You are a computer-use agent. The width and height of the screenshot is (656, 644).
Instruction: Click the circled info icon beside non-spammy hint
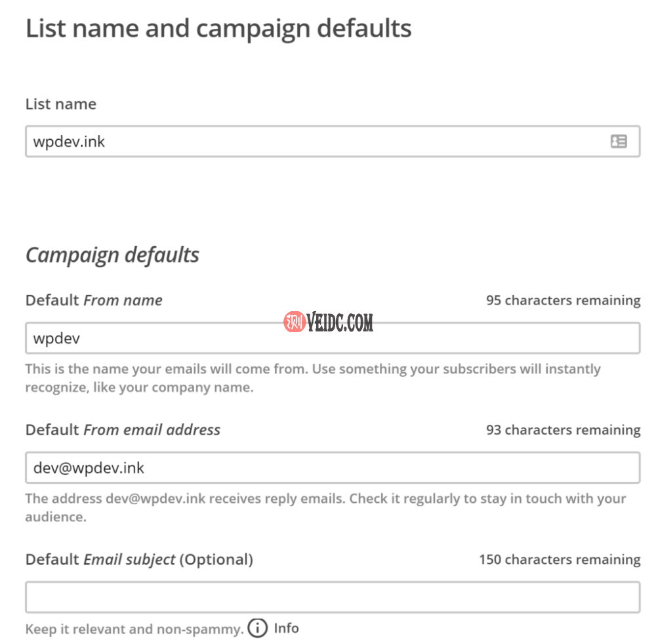pyautogui.click(x=258, y=628)
